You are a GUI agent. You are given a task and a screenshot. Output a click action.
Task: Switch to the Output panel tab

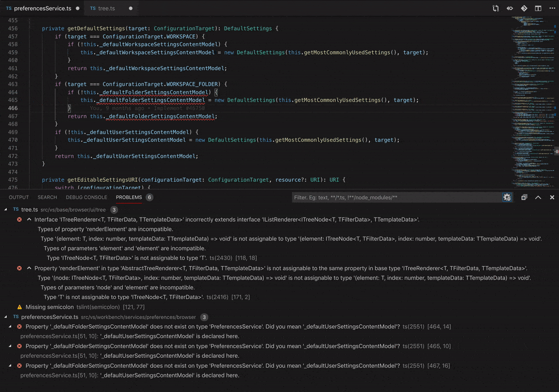(19, 197)
